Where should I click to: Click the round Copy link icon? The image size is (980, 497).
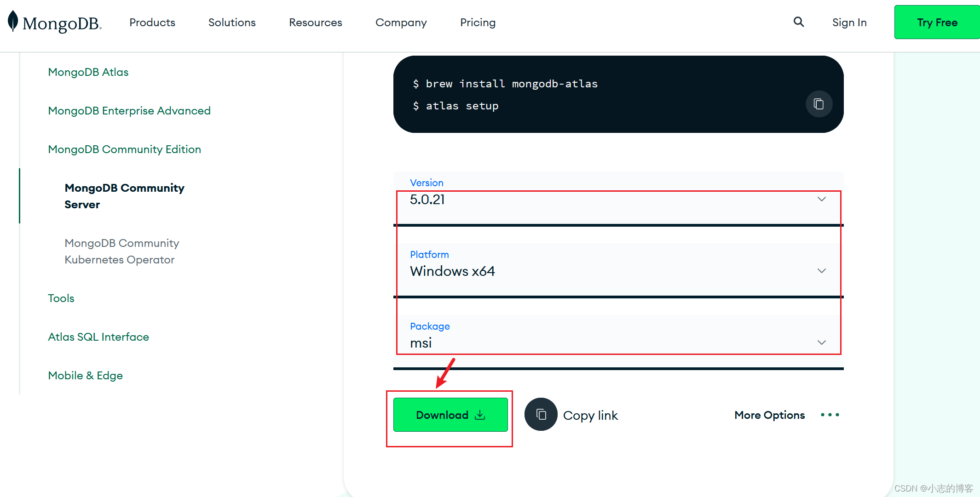pos(541,414)
